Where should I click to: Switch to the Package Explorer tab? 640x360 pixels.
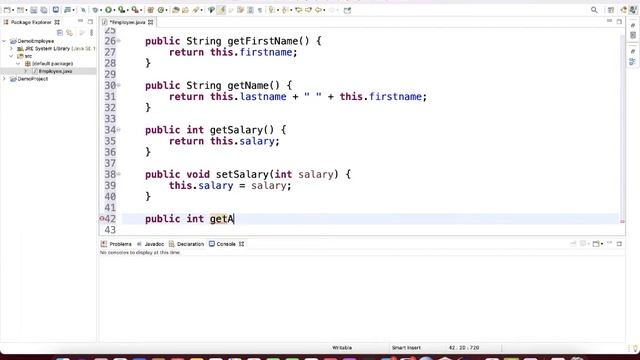click(x=31, y=22)
